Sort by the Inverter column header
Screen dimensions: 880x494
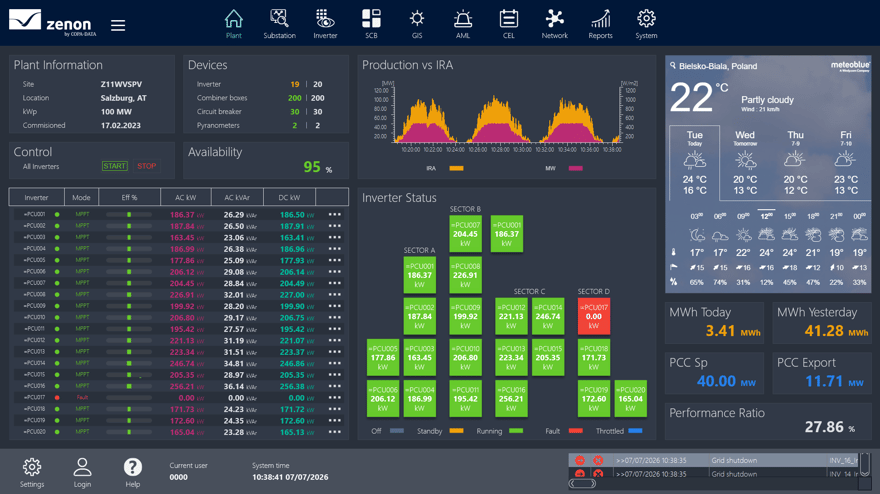point(36,198)
